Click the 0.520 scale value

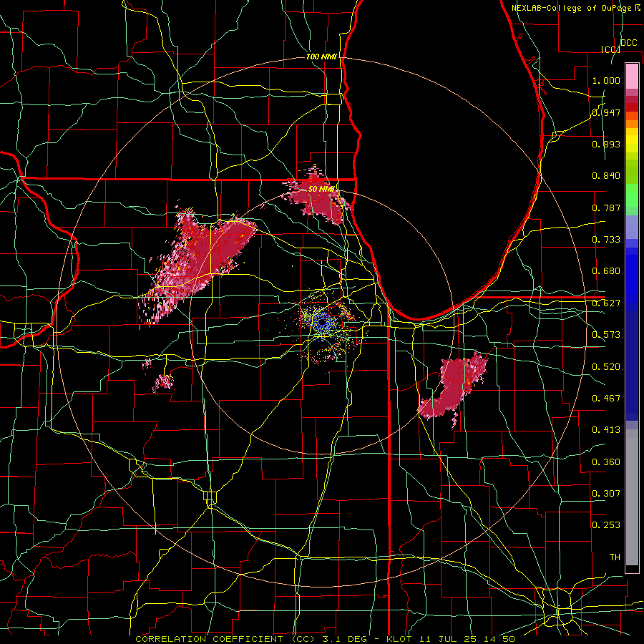(606, 367)
